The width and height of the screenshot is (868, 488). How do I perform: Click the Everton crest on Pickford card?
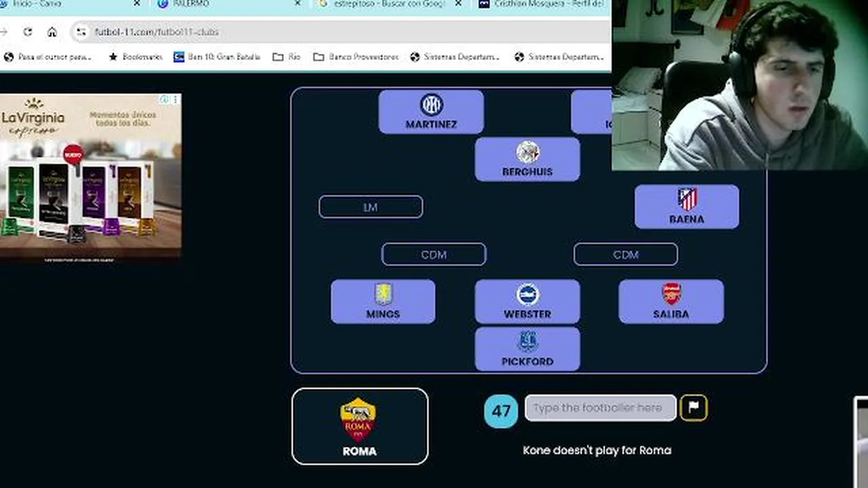(x=528, y=342)
